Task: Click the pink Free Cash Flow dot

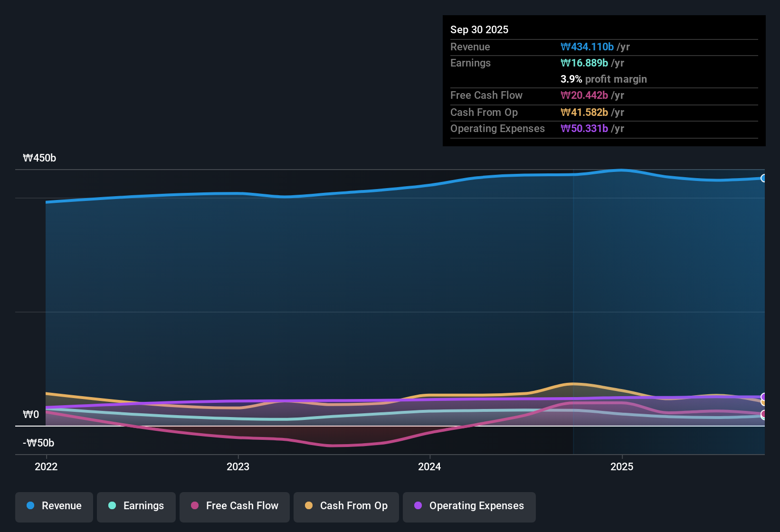Action: (x=195, y=506)
